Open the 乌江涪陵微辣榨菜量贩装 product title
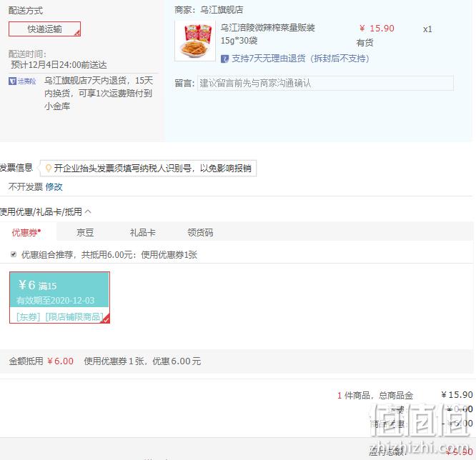476x460 pixels. coord(267,28)
